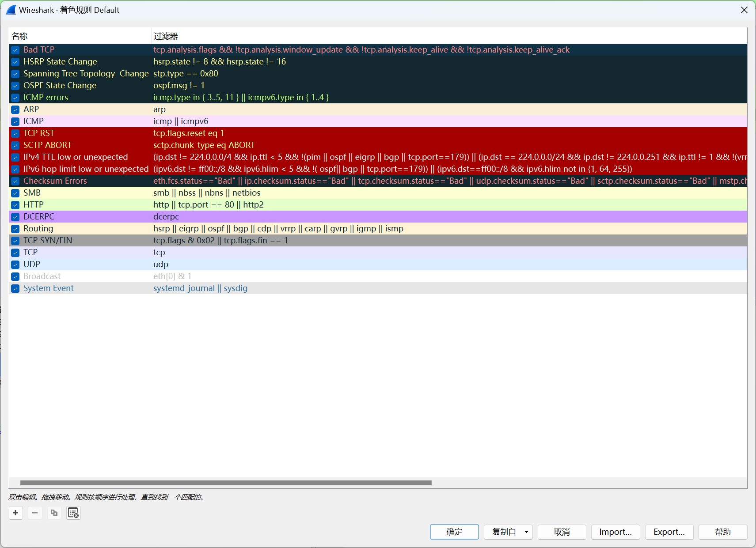Image resolution: width=756 pixels, height=548 pixels.
Task: Click the 'arp' filter cell
Action: (x=160, y=109)
